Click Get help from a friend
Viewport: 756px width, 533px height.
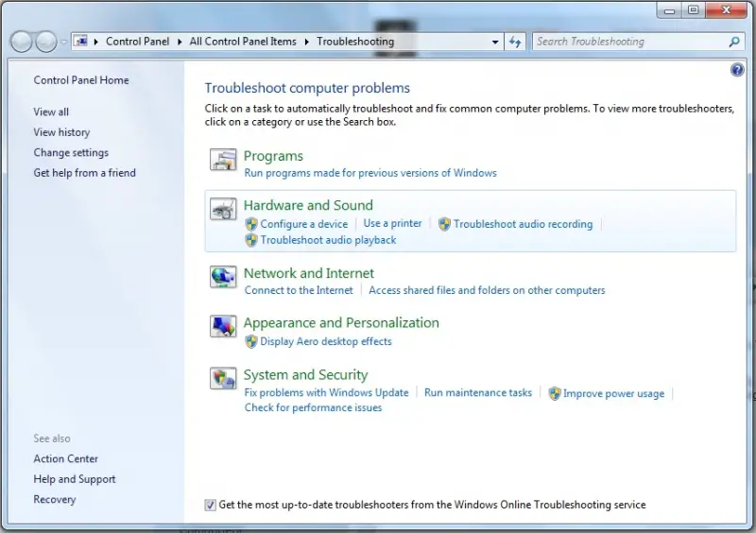84,173
